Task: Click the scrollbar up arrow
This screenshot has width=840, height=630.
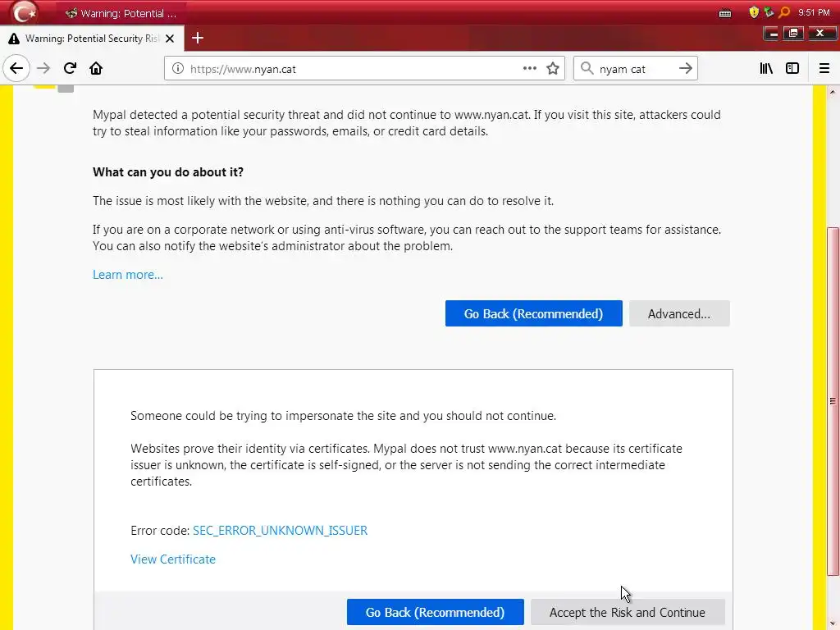Action: (x=833, y=92)
